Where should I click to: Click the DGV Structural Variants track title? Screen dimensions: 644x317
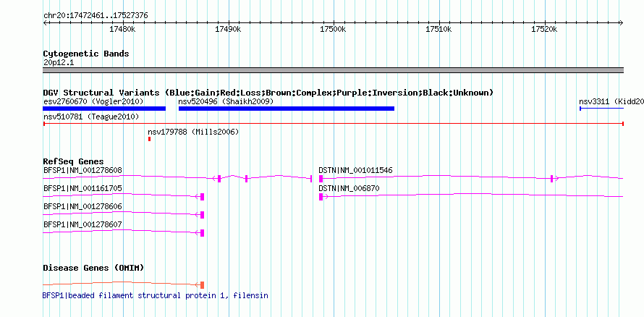[x=268, y=93]
